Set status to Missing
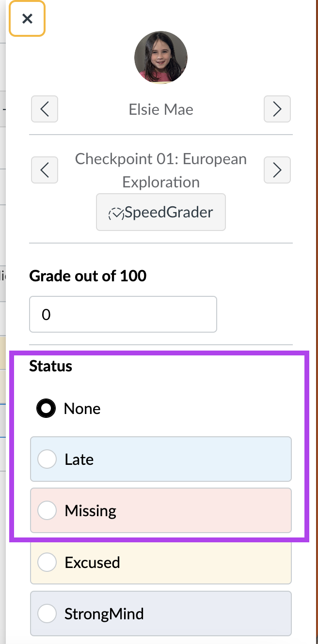318x644 pixels. tap(47, 510)
